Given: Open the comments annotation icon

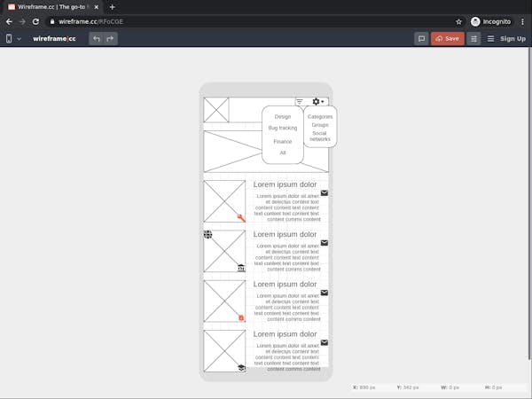Looking at the screenshot, I should click(x=421, y=39).
